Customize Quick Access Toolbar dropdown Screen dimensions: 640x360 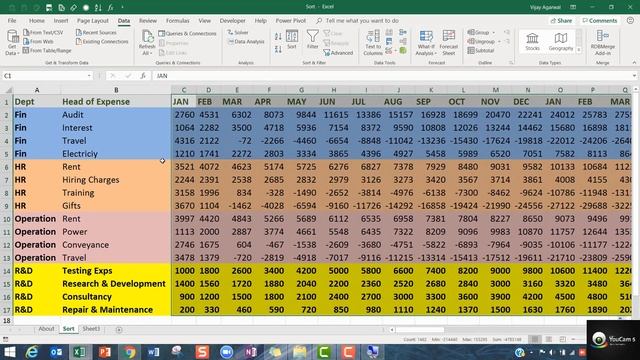(122, 7)
